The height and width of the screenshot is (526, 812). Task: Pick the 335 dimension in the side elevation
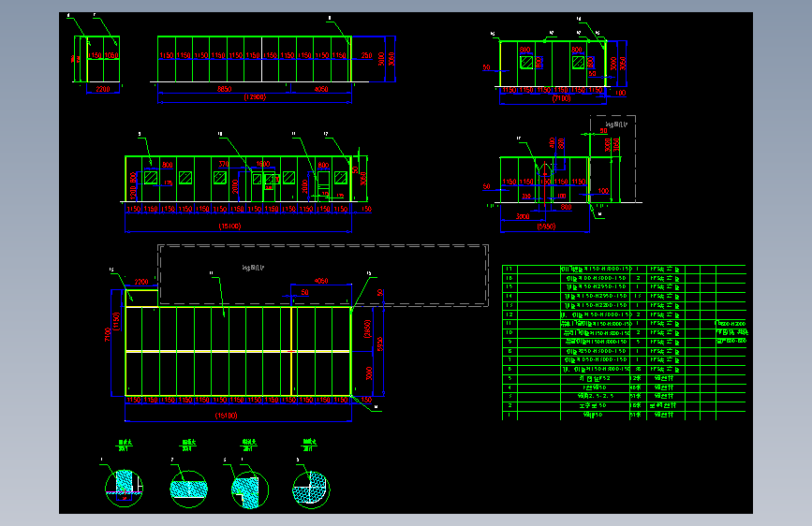[526, 197]
